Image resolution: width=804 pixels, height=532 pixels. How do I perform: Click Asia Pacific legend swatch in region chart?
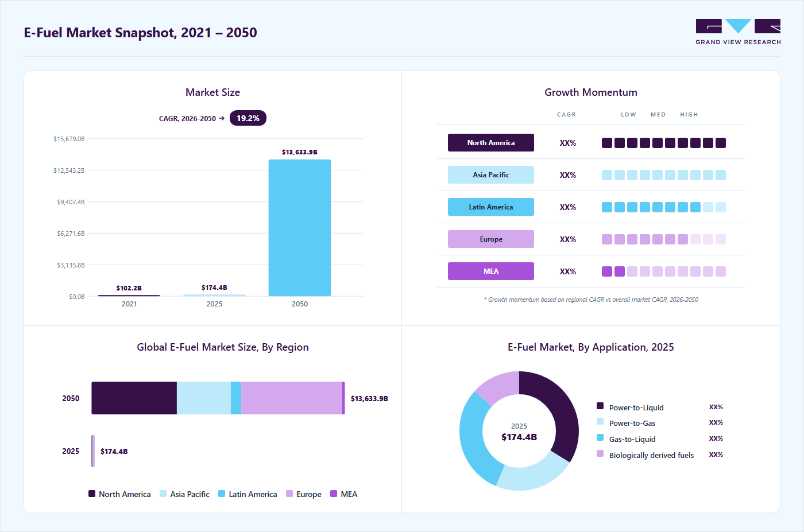(163, 494)
